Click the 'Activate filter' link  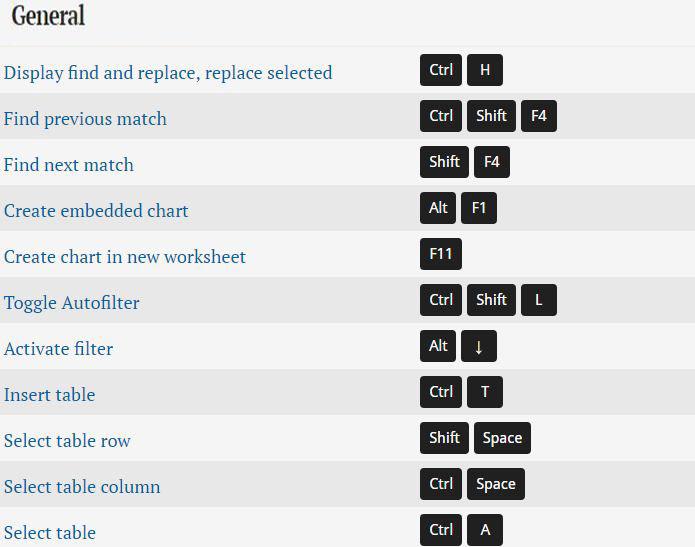point(58,349)
